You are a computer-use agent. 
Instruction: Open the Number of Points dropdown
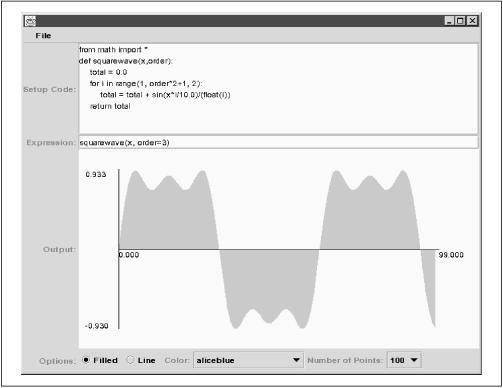(404, 360)
